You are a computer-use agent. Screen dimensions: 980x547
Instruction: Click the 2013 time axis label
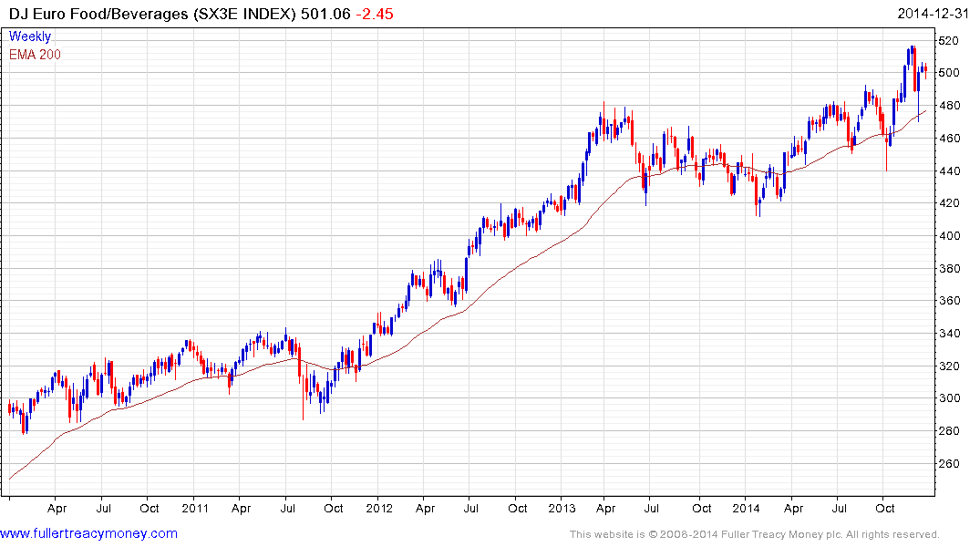click(x=562, y=508)
